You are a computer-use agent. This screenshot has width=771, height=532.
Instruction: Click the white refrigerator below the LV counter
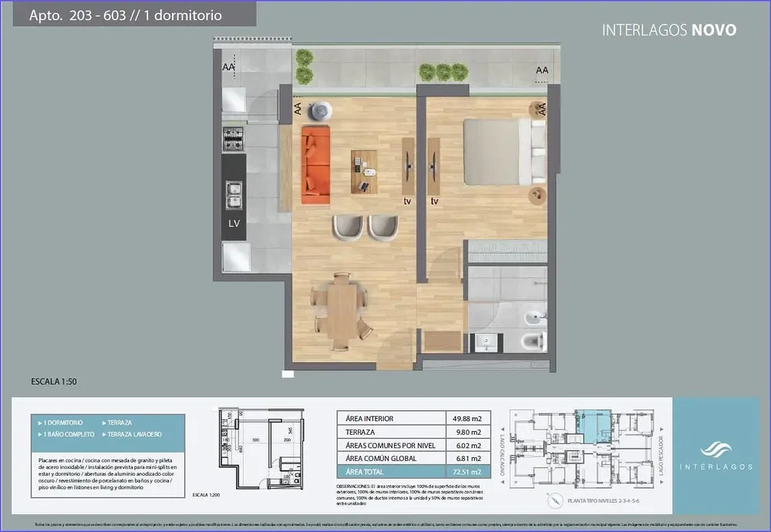pos(236,256)
